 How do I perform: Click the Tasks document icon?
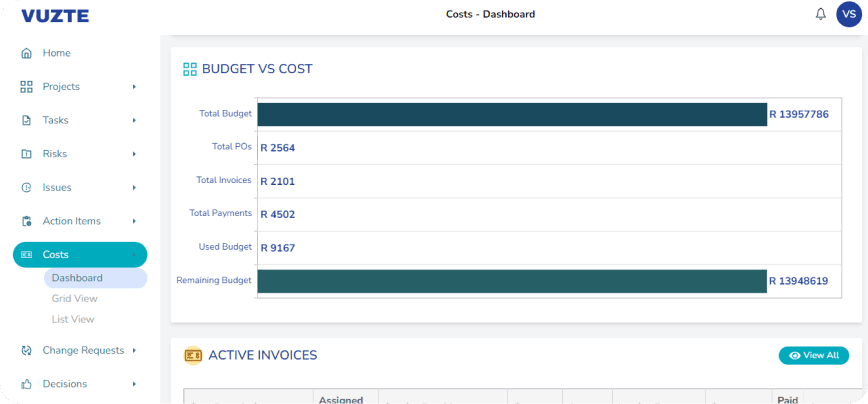click(x=26, y=120)
